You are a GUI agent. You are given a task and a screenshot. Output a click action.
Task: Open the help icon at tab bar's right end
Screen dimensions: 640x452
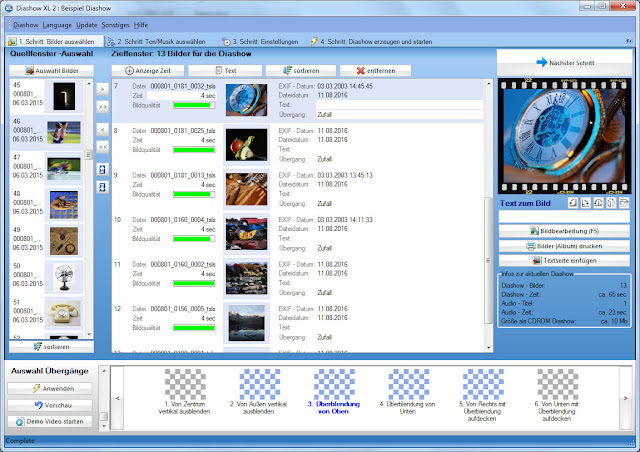[629, 40]
